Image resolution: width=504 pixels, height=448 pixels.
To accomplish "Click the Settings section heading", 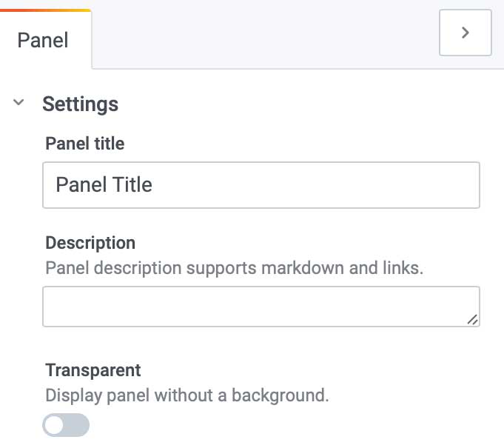I will coord(80,104).
